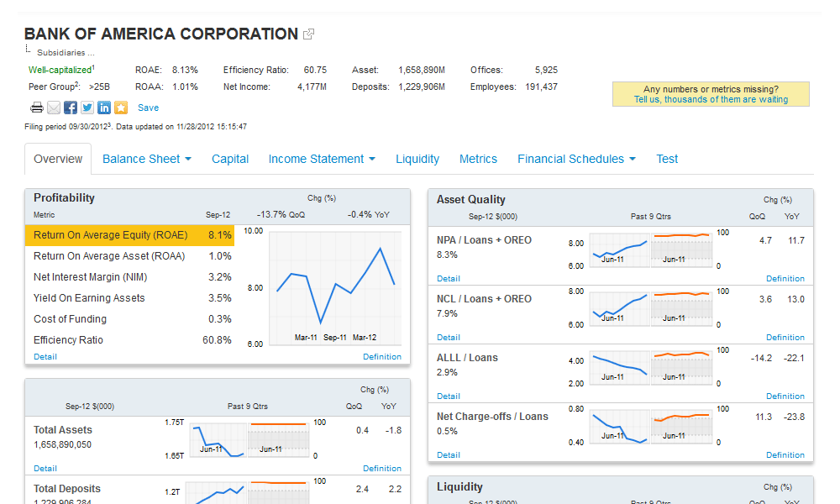This screenshot has height=504, width=840.
Task: Open Detail link under Profitability
Action: click(x=45, y=356)
